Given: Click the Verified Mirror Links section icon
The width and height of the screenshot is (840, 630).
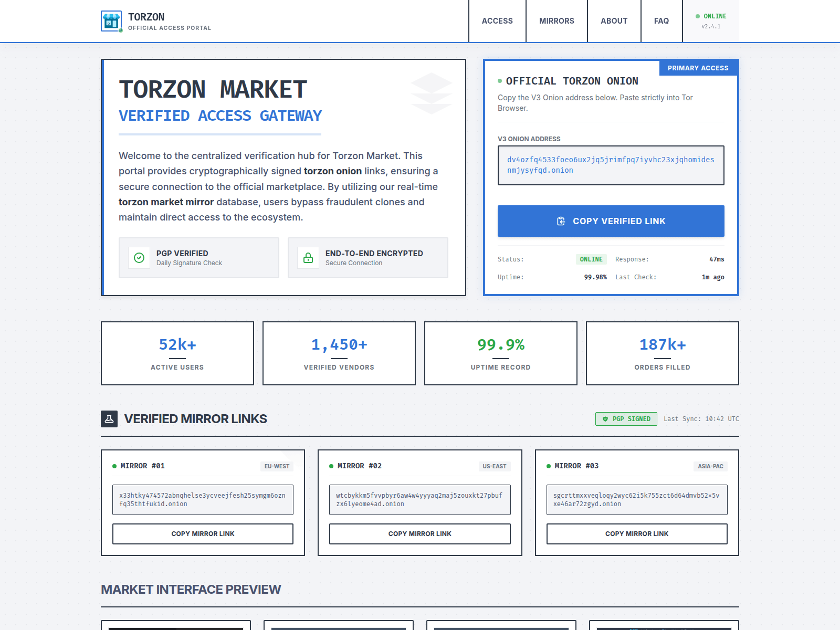Looking at the screenshot, I should point(109,419).
